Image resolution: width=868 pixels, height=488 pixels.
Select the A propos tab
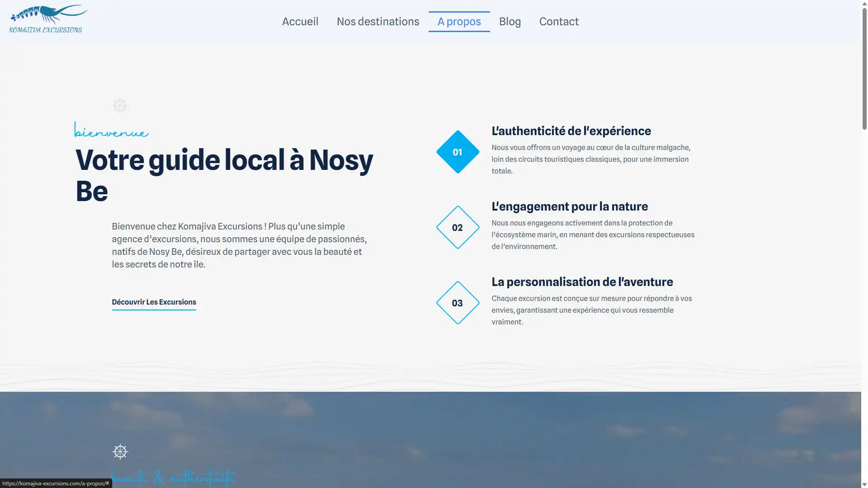pos(459,21)
